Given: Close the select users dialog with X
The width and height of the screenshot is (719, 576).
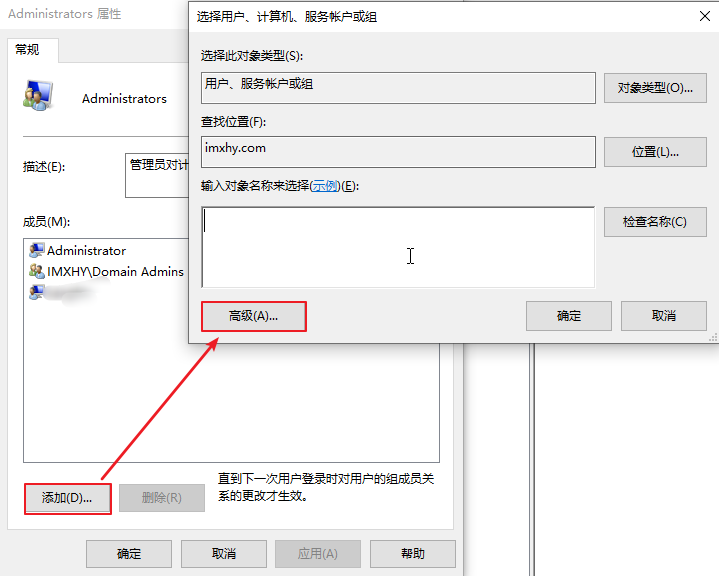Looking at the screenshot, I should pyautogui.click(x=705, y=16).
